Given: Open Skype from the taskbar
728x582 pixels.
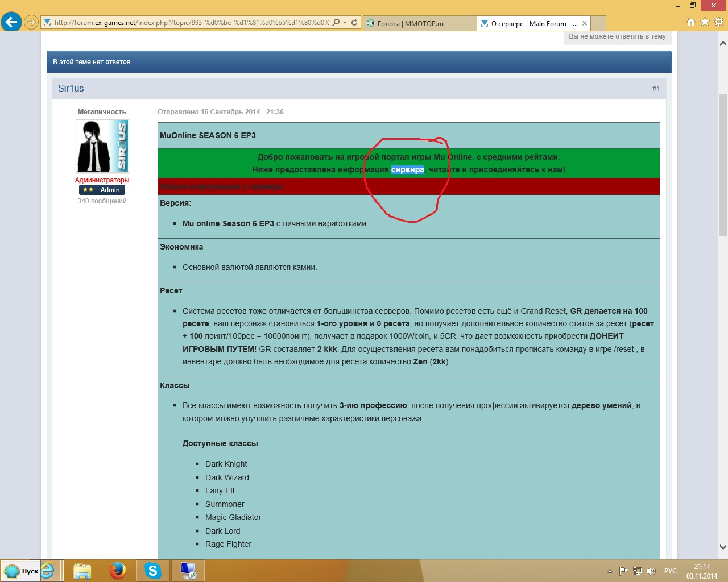Looking at the screenshot, I should (x=153, y=571).
